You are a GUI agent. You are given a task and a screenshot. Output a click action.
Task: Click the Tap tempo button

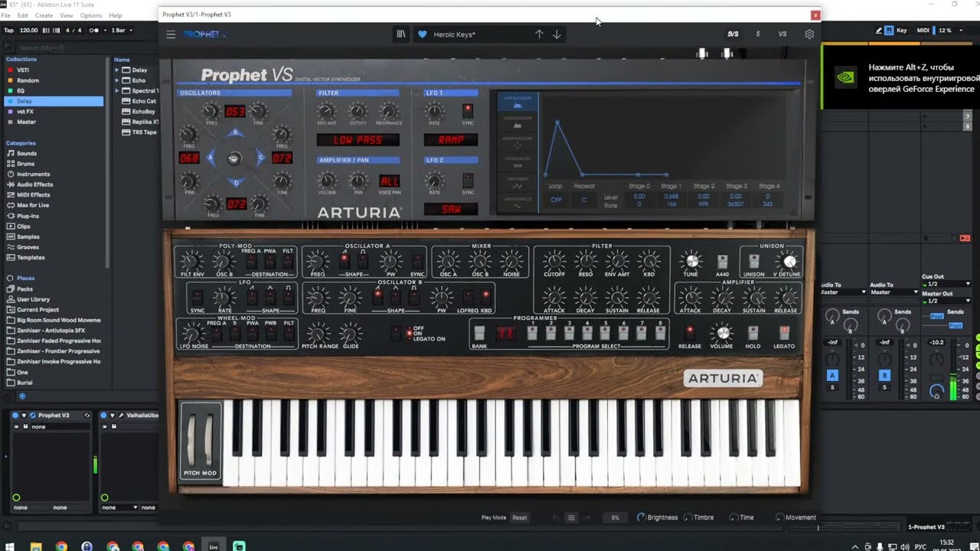pyautogui.click(x=8, y=31)
